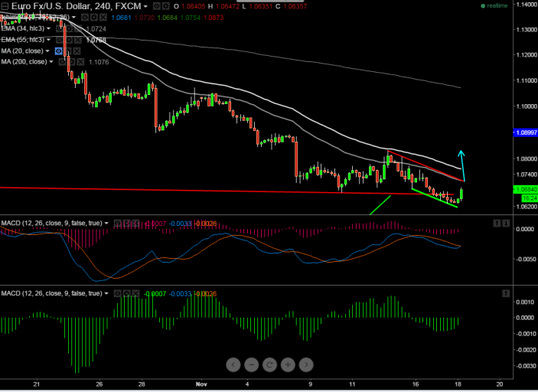Hide the lower MACD indicator with eye icon

pyautogui.click(x=117, y=293)
